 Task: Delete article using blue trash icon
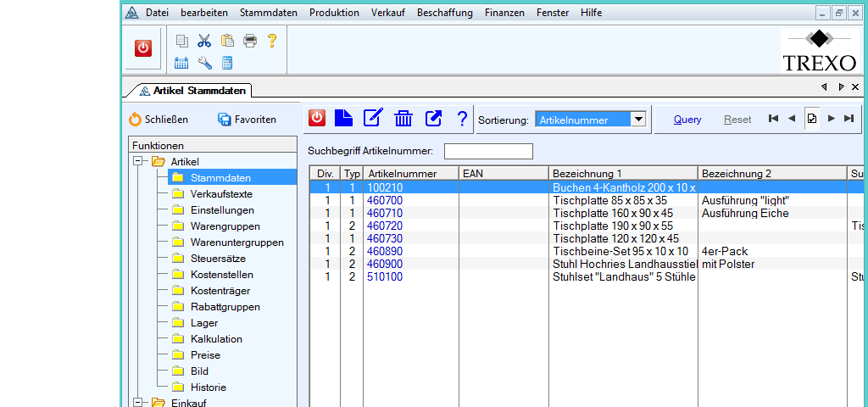(x=403, y=119)
